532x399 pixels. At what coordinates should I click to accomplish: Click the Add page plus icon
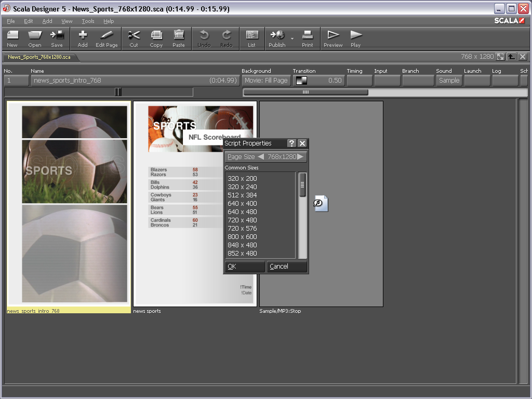click(x=83, y=38)
